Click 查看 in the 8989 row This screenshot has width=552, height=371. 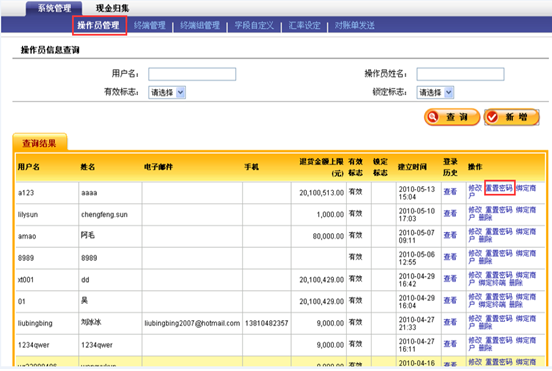pyautogui.click(x=450, y=257)
